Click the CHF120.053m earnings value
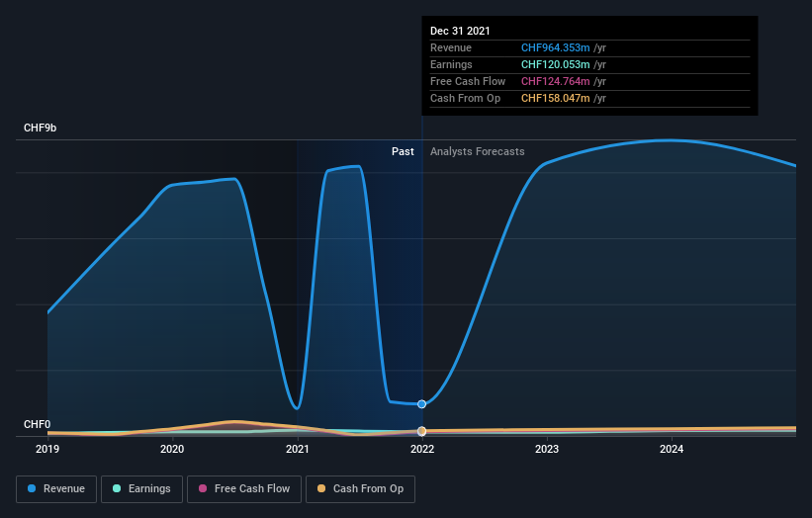Image resolution: width=812 pixels, height=518 pixels. coord(555,64)
